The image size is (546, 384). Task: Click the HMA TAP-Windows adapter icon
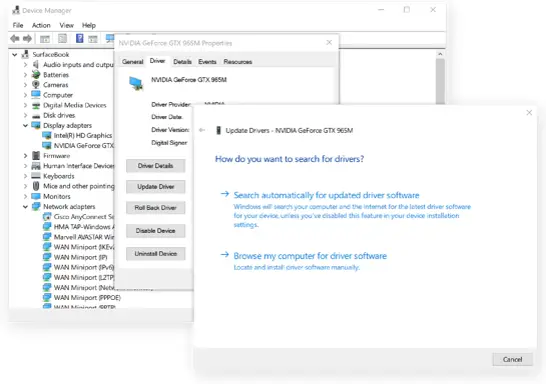[x=47, y=227]
